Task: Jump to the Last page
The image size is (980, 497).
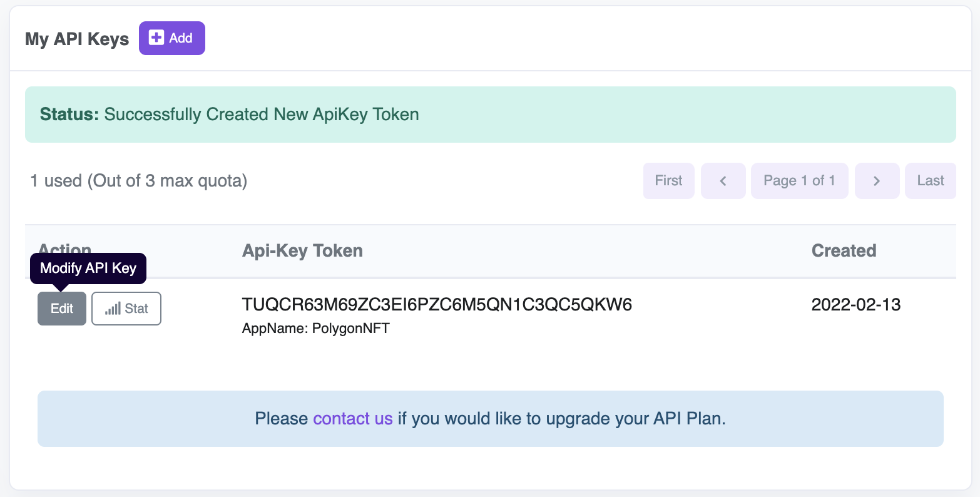Action: tap(931, 181)
